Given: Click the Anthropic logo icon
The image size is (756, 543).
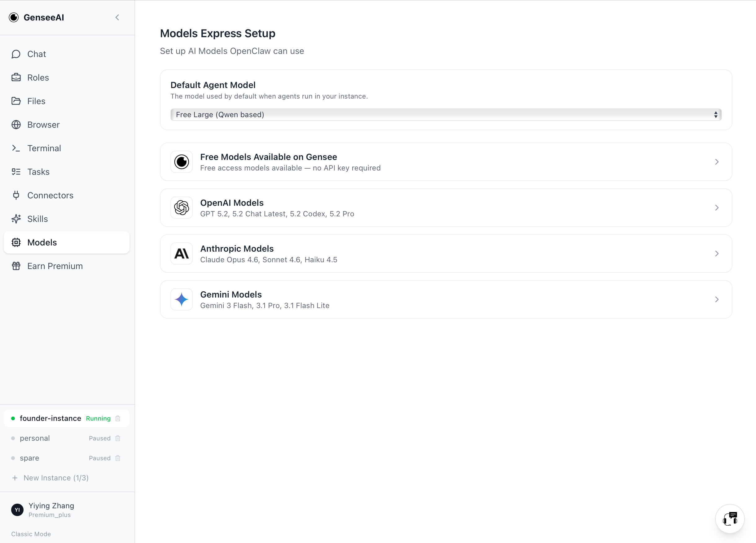Looking at the screenshot, I should coord(182,254).
